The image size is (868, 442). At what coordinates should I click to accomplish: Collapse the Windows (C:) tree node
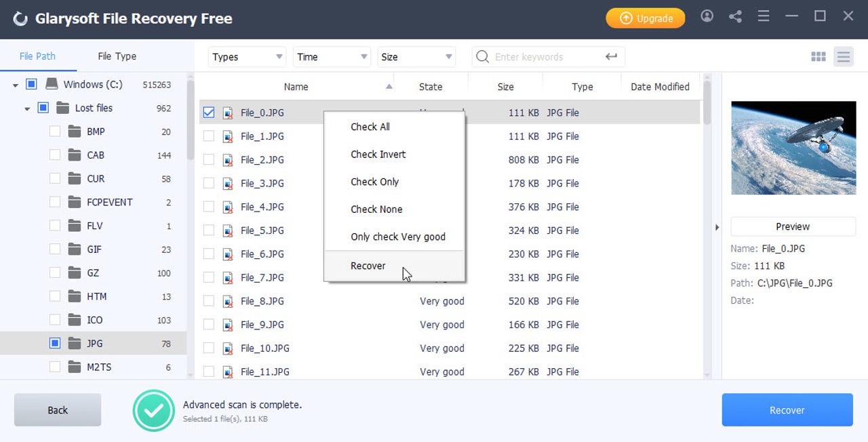pyautogui.click(x=15, y=85)
